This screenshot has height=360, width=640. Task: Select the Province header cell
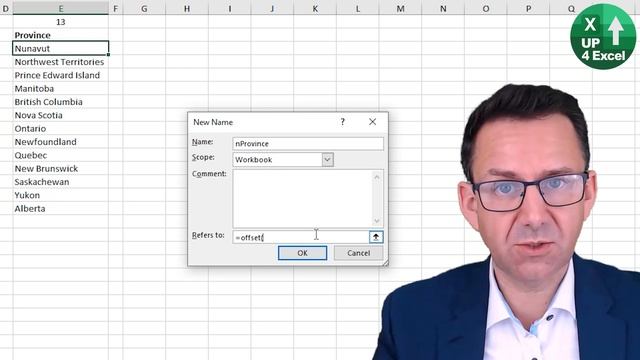pos(60,35)
